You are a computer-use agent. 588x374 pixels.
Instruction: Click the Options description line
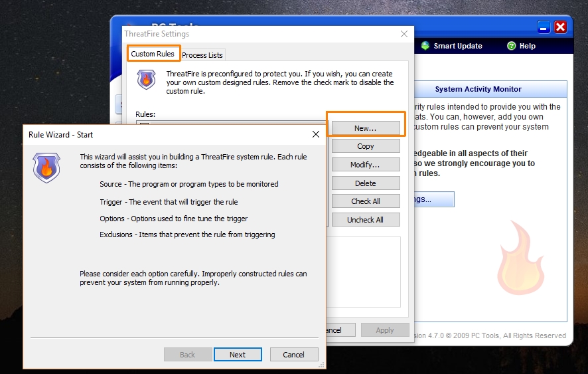click(174, 219)
